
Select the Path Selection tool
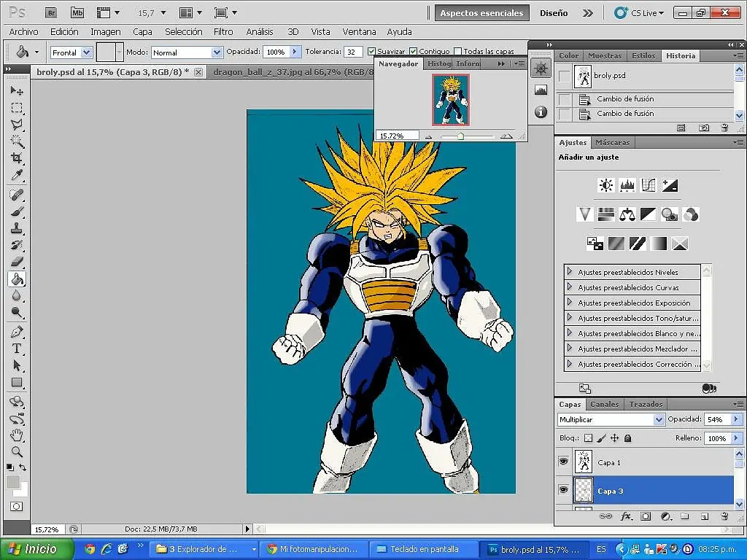[17, 366]
